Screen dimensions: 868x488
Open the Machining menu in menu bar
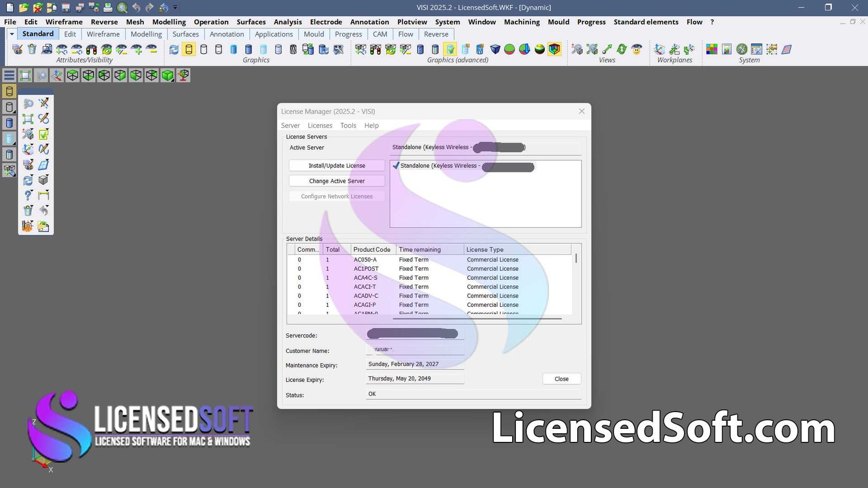(522, 22)
